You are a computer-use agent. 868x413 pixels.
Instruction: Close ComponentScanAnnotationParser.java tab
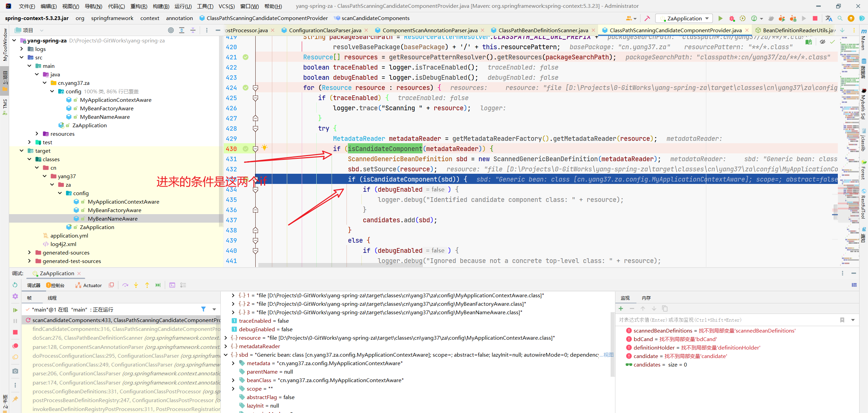coord(483,30)
